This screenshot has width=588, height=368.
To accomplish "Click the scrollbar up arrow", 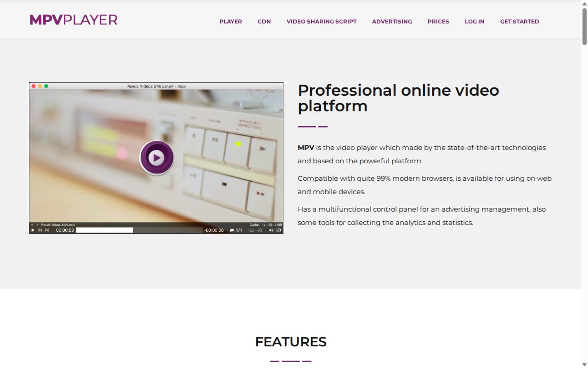I will click(x=584, y=4).
